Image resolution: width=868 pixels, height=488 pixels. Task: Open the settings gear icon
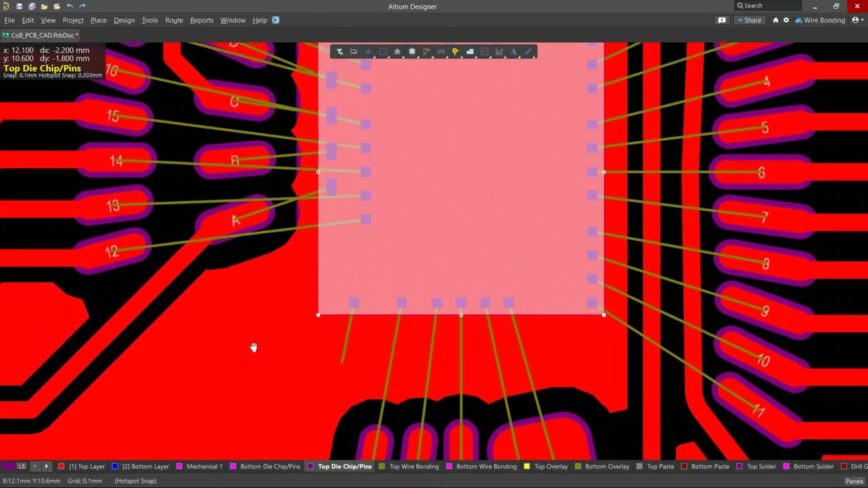click(x=786, y=20)
